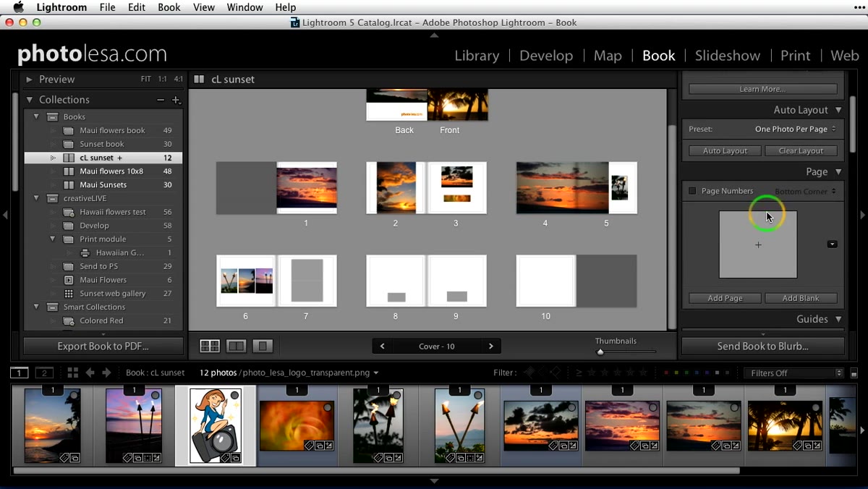The height and width of the screenshot is (489, 868).
Task: Switch to Single Page View icon
Action: 263,346
